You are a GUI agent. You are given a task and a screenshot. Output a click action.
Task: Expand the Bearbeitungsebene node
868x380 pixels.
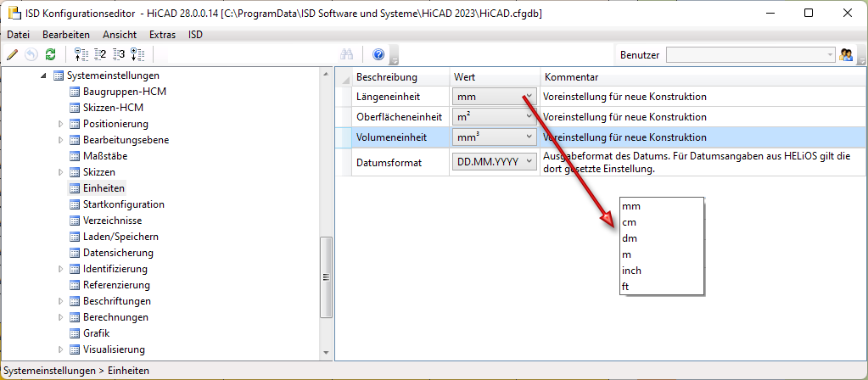(61, 140)
